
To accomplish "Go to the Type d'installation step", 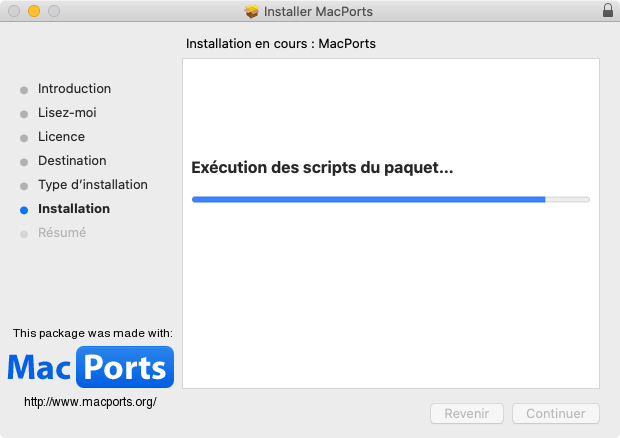I will pyautogui.click(x=92, y=185).
